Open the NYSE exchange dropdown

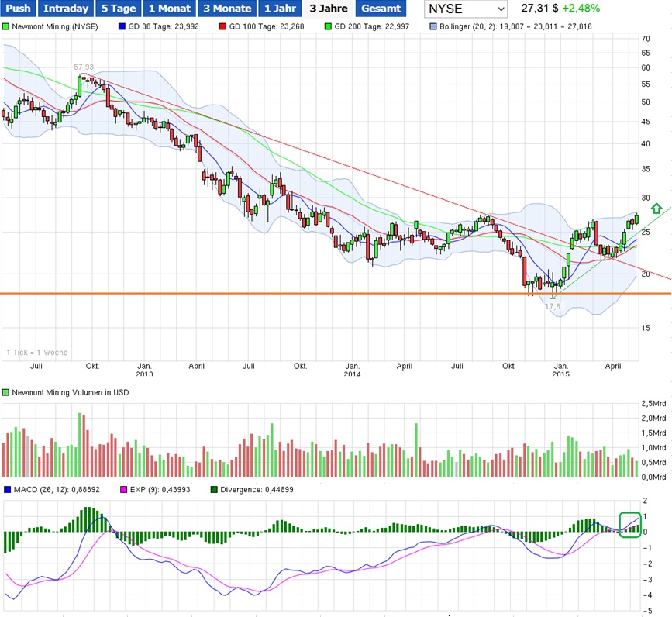click(x=466, y=9)
